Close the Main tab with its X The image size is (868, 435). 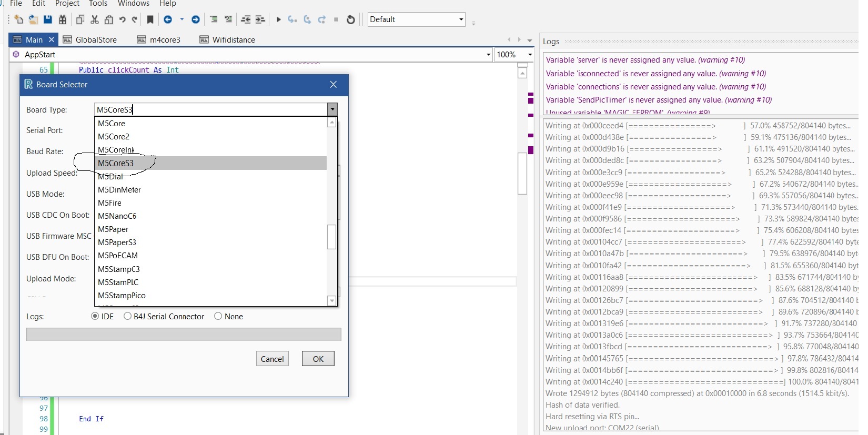pyautogui.click(x=51, y=39)
